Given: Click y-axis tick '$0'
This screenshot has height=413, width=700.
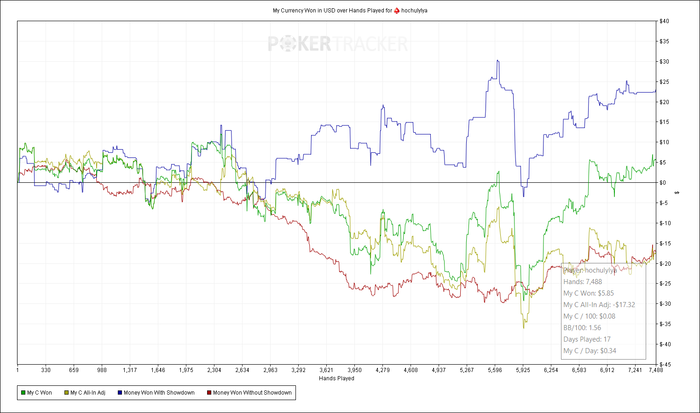Looking at the screenshot, I should (662, 183).
